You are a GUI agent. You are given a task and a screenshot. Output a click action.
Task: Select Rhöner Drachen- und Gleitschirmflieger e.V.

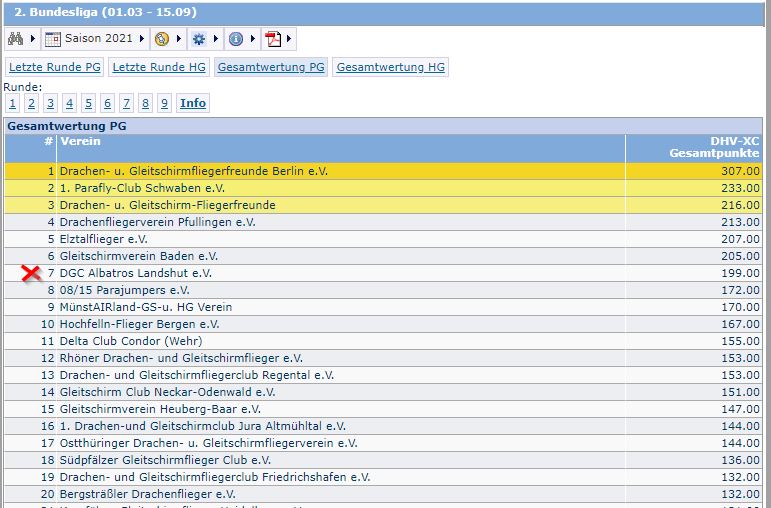181,358
